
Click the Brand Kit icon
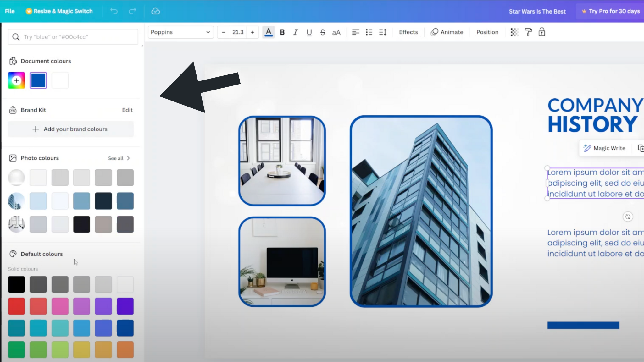[x=13, y=110]
